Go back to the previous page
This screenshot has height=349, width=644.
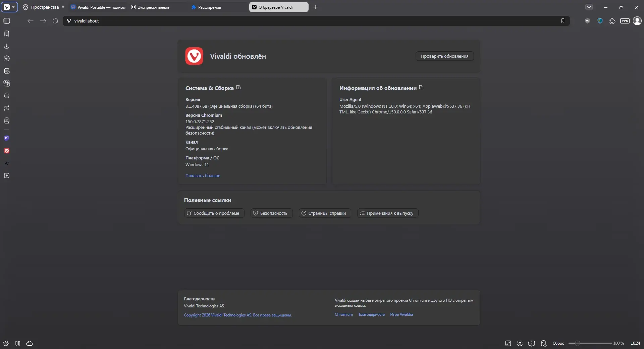point(31,21)
